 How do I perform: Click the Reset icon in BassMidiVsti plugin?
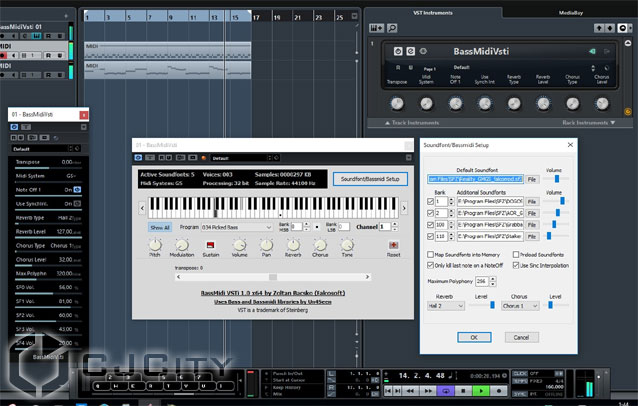point(393,245)
